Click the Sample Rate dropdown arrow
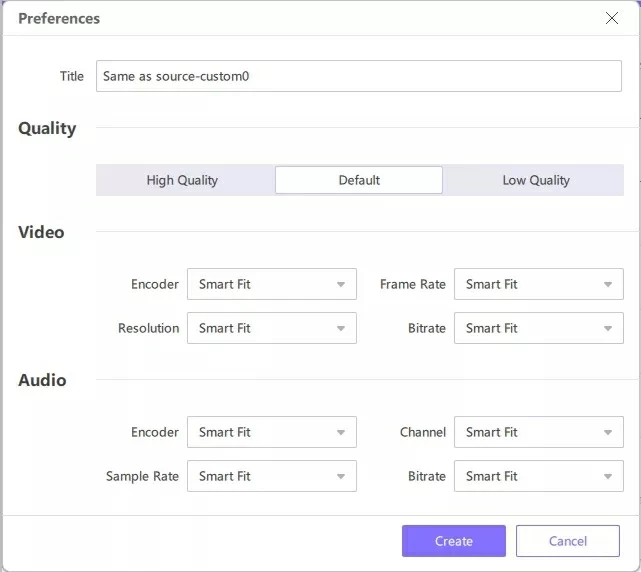 341,477
